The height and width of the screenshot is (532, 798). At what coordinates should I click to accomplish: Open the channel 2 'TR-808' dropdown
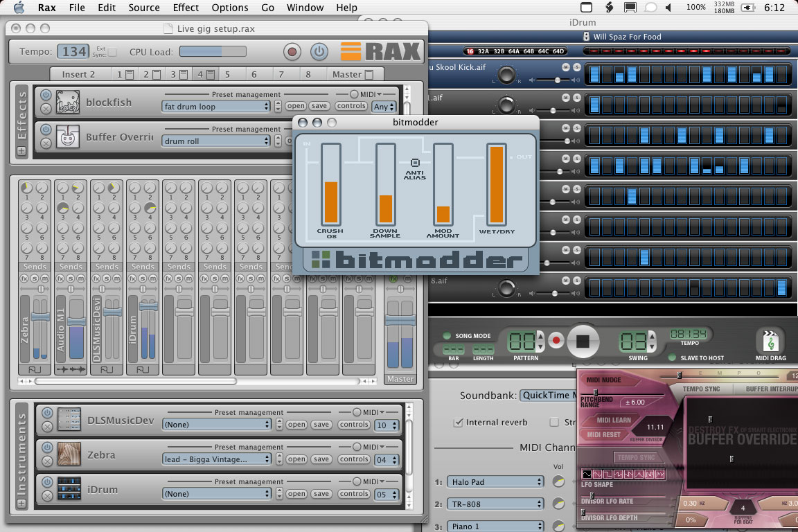pos(495,504)
